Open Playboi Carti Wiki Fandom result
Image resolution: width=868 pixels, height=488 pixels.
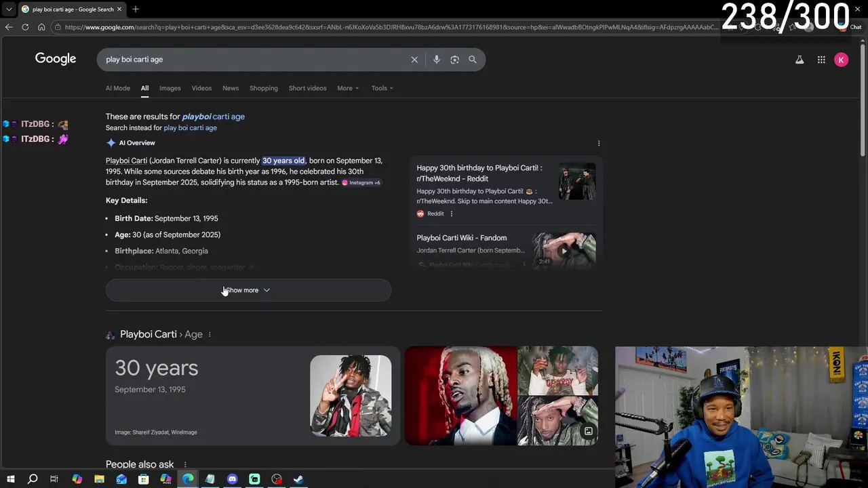(462, 238)
